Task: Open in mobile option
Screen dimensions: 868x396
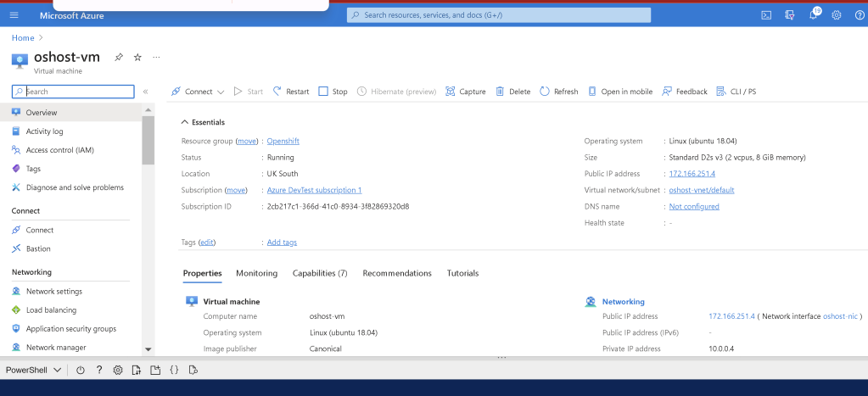Action: tap(620, 92)
